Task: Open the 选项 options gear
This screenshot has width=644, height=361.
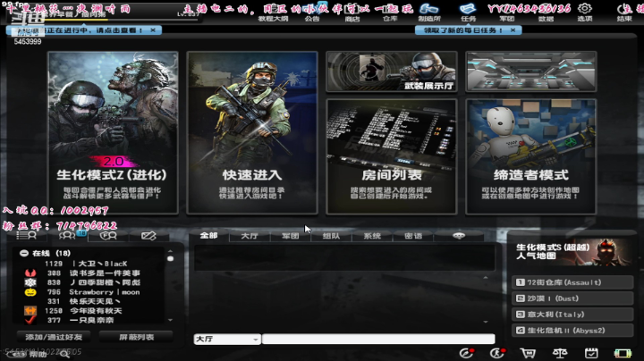Action: [x=585, y=12]
